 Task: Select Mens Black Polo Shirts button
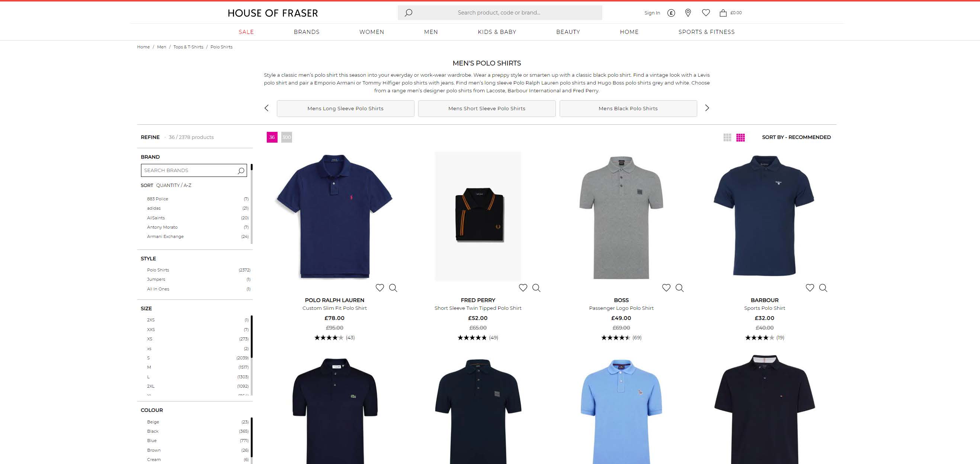pyautogui.click(x=628, y=108)
